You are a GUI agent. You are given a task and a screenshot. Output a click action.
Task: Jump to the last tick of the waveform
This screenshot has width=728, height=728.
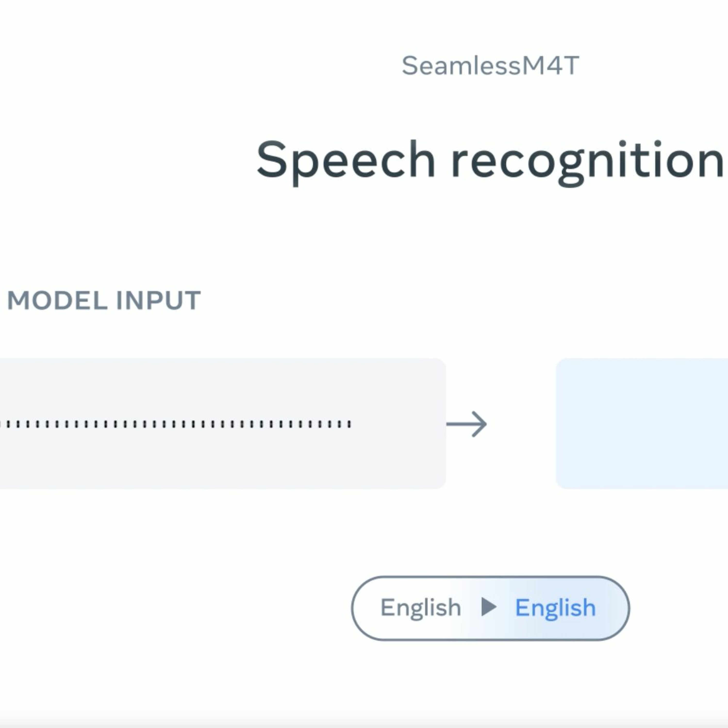pos(349,424)
